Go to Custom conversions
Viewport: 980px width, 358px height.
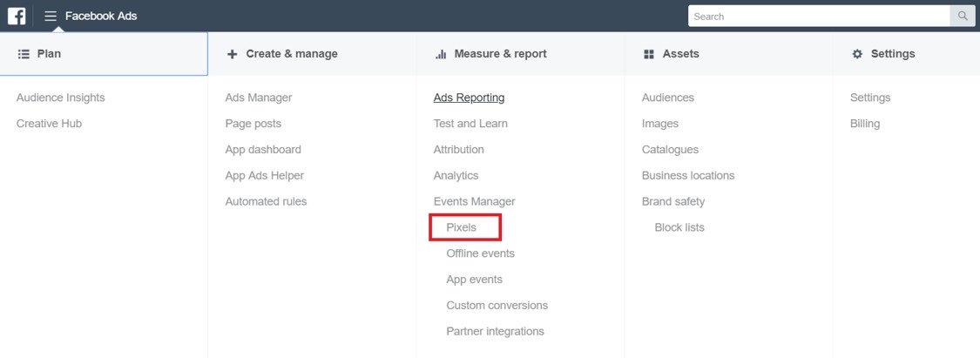coord(497,306)
